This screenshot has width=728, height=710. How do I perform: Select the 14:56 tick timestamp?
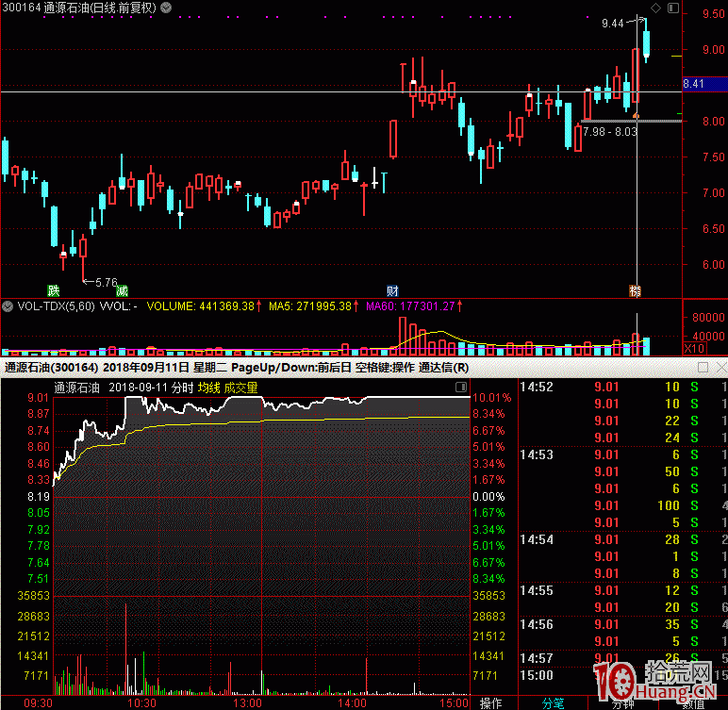(x=537, y=624)
